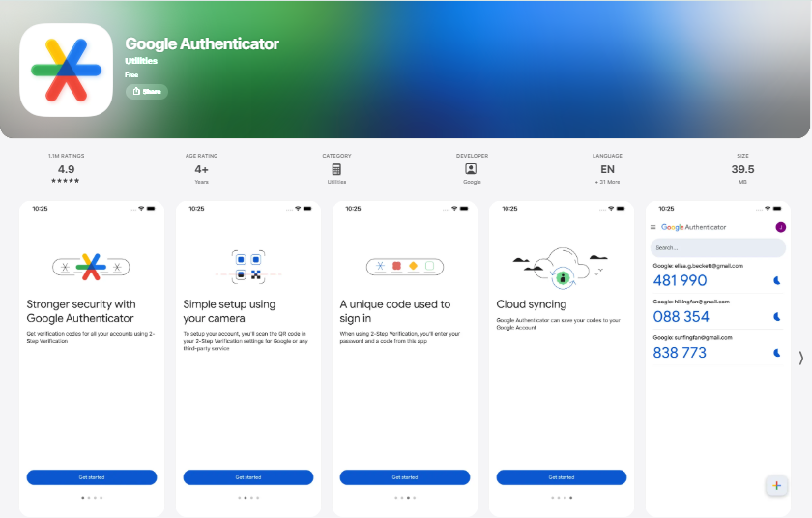Click the cloud sync illustration

click(562, 266)
